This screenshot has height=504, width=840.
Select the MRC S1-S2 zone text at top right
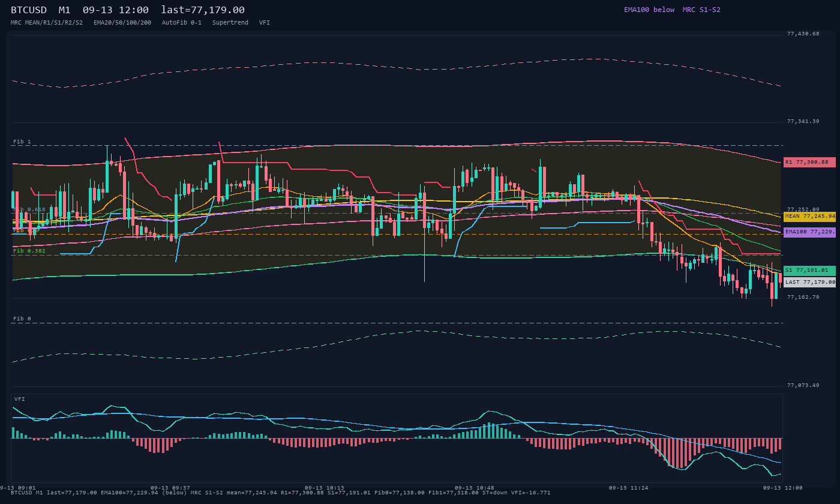[701, 10]
